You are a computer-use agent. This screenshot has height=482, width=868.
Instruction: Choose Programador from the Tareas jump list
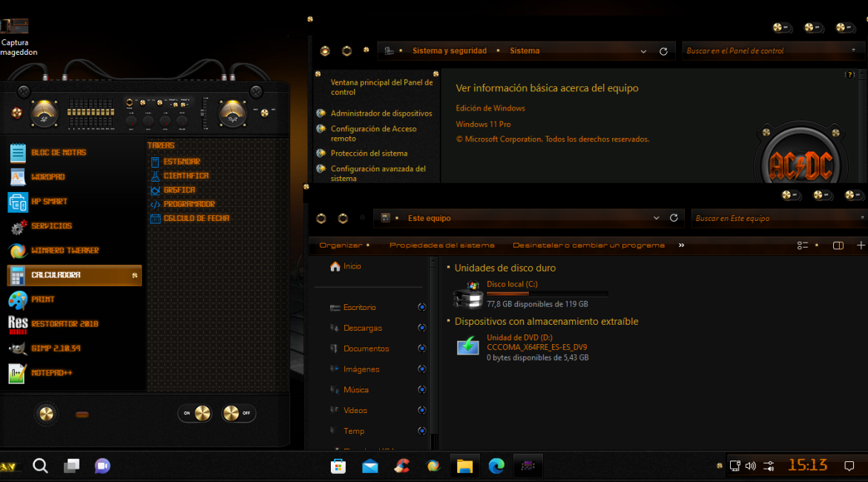click(189, 204)
